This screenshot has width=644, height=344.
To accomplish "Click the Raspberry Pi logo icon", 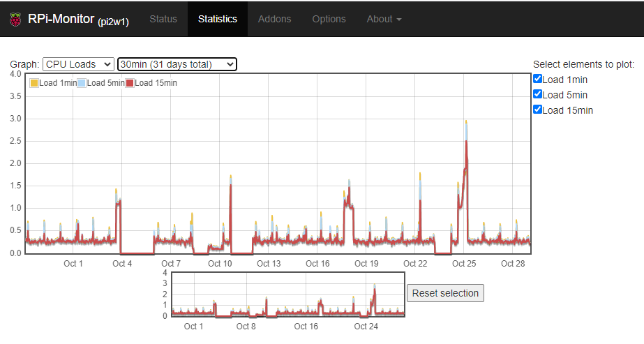I will click(15, 20).
